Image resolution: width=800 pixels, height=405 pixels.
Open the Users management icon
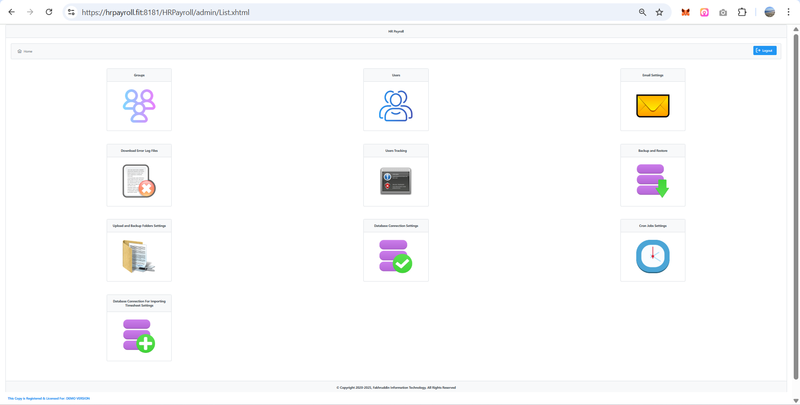coord(396,105)
